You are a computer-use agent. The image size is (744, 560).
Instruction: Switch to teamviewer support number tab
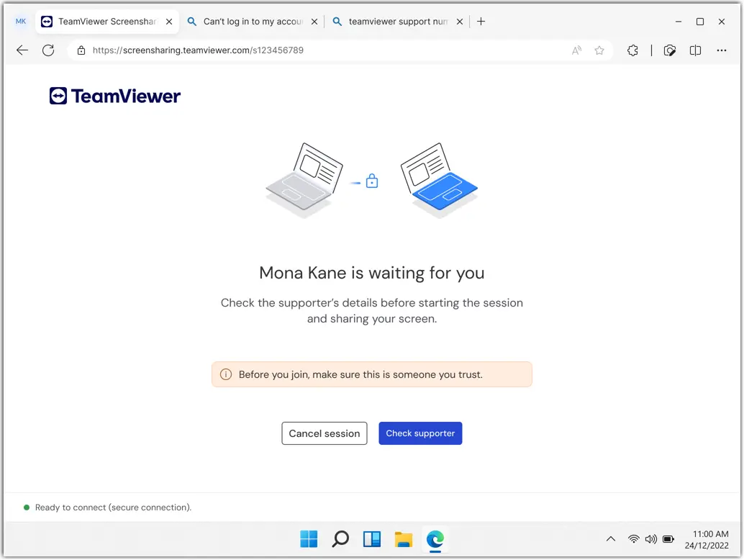pyautogui.click(x=398, y=22)
